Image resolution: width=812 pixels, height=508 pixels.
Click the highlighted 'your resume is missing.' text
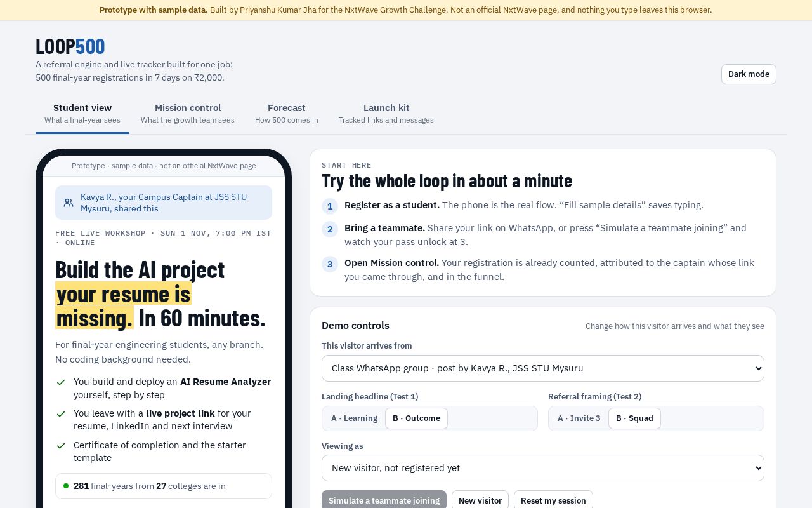123,305
